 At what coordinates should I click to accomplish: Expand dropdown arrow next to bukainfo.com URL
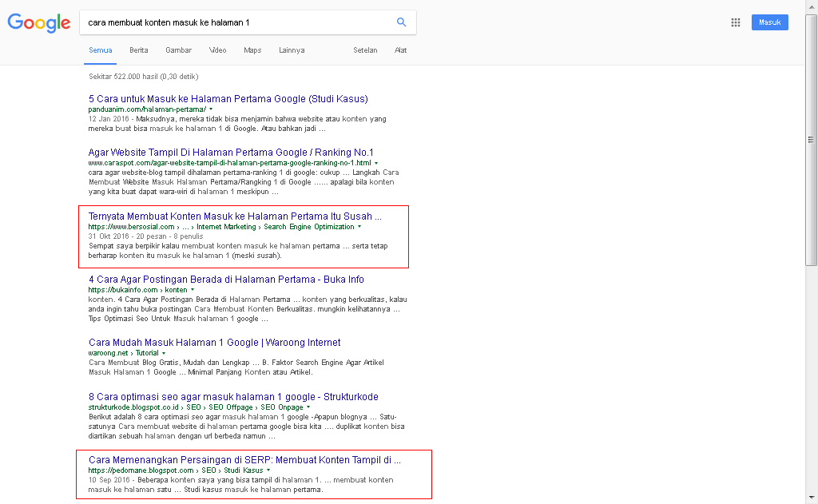(193, 290)
